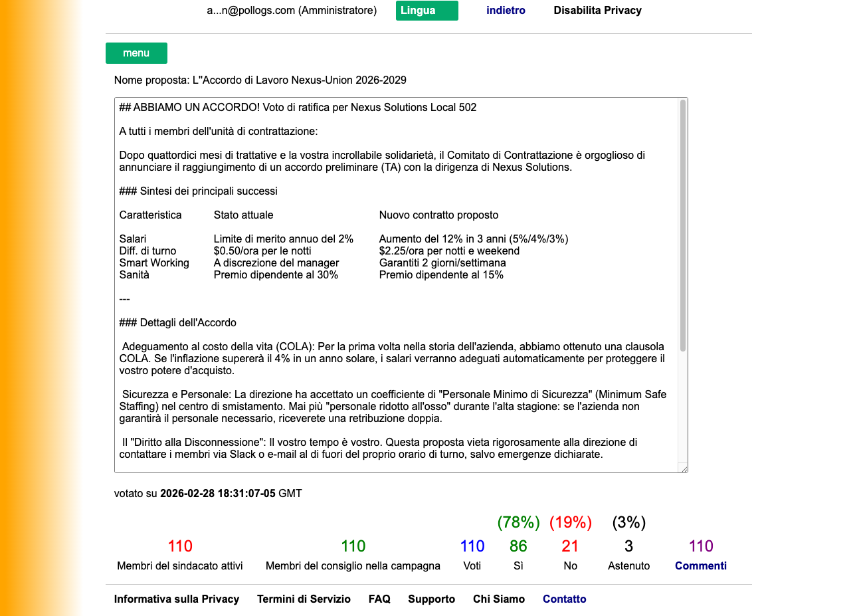
Task: Open Informativa sulla Privacy page
Action: (177, 599)
